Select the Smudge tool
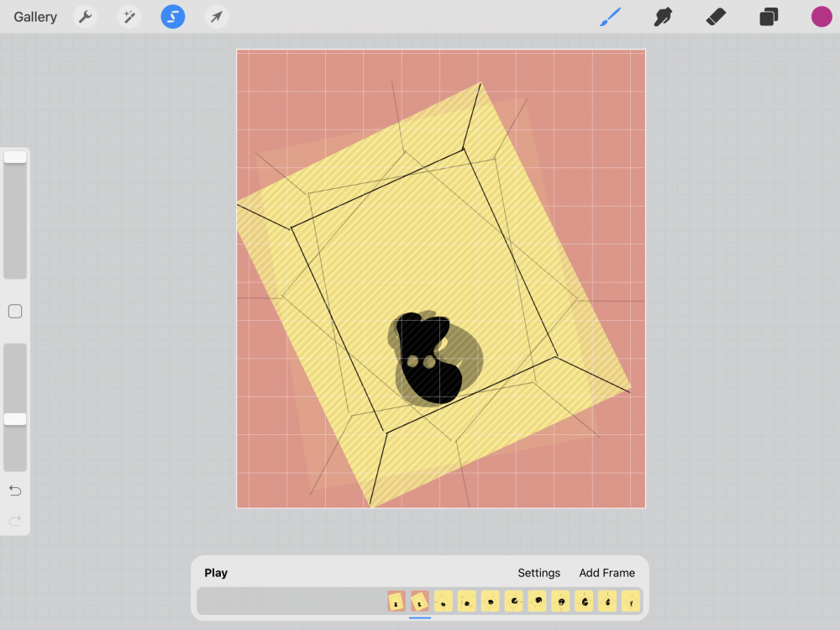The width and height of the screenshot is (840, 630). point(663,17)
